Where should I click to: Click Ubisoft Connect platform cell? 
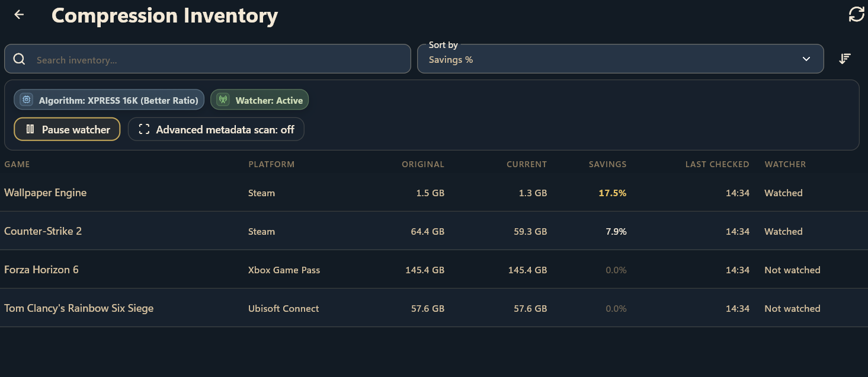pyautogui.click(x=283, y=308)
